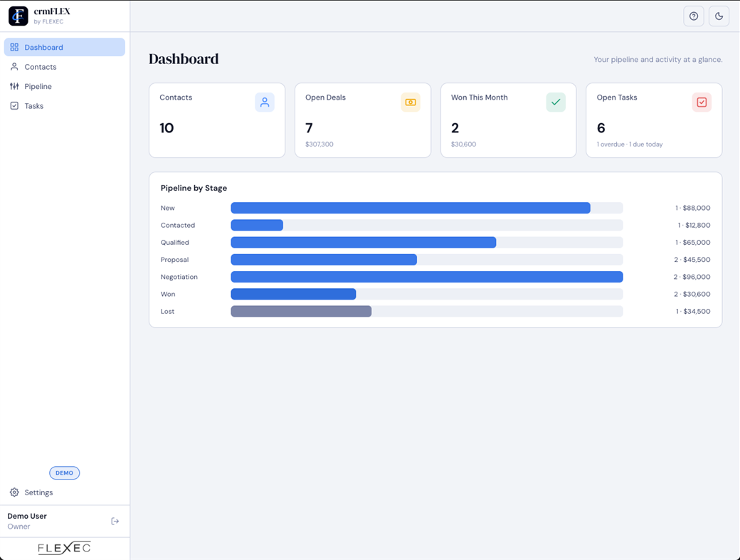Click the crmFLEX logo icon

click(x=18, y=16)
